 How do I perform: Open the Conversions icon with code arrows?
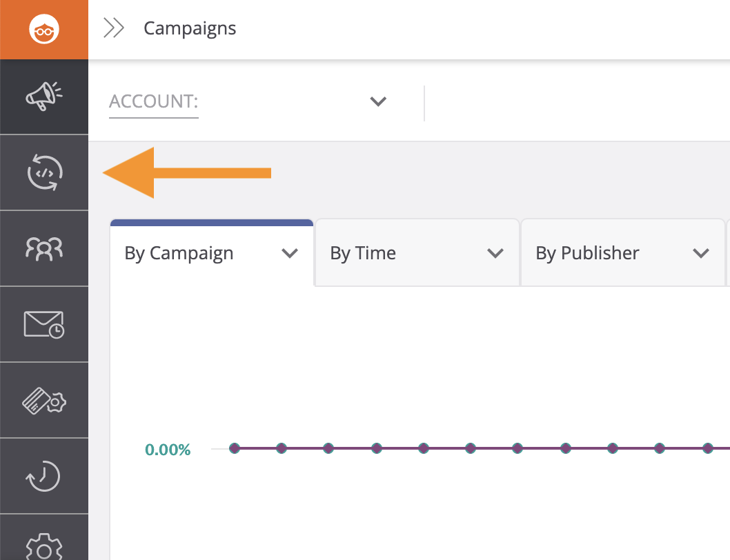coord(44,172)
